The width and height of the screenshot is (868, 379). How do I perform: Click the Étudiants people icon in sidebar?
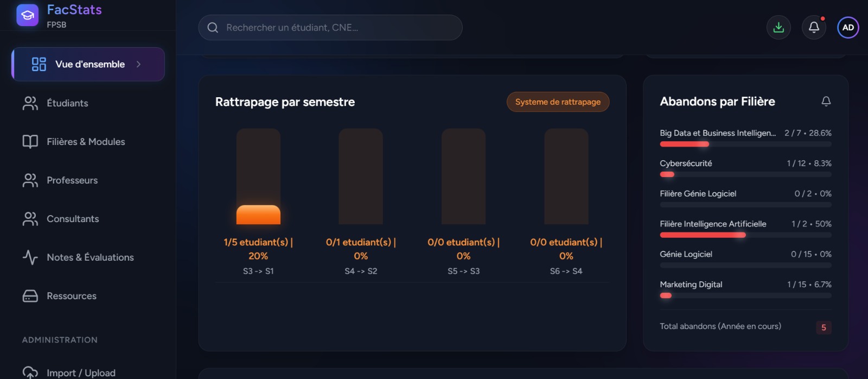pos(30,103)
